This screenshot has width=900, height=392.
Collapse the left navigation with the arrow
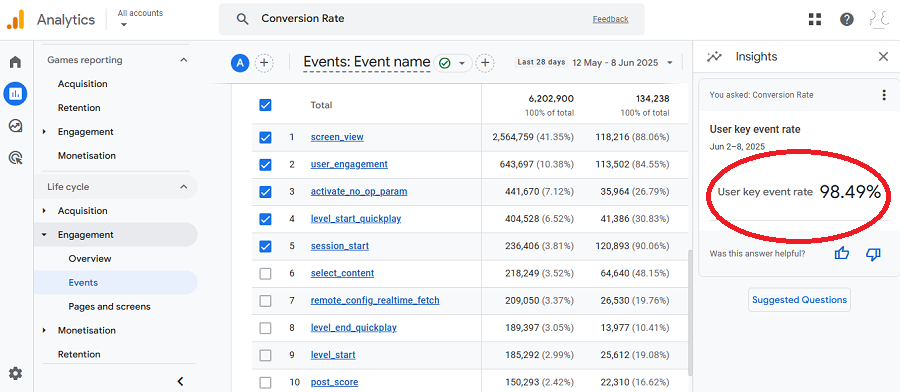coord(180,381)
